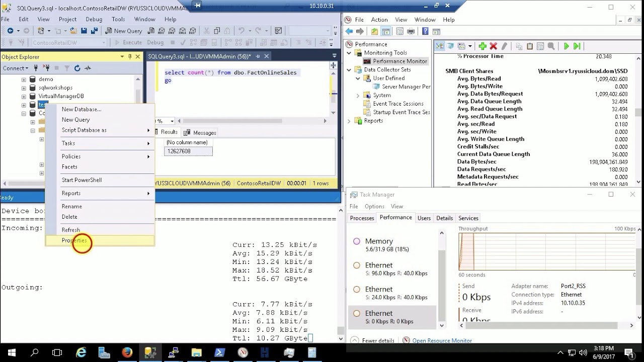The height and width of the screenshot is (362, 644).
Task: Open Tasks submenu in the context menu
Action: pyautogui.click(x=100, y=143)
